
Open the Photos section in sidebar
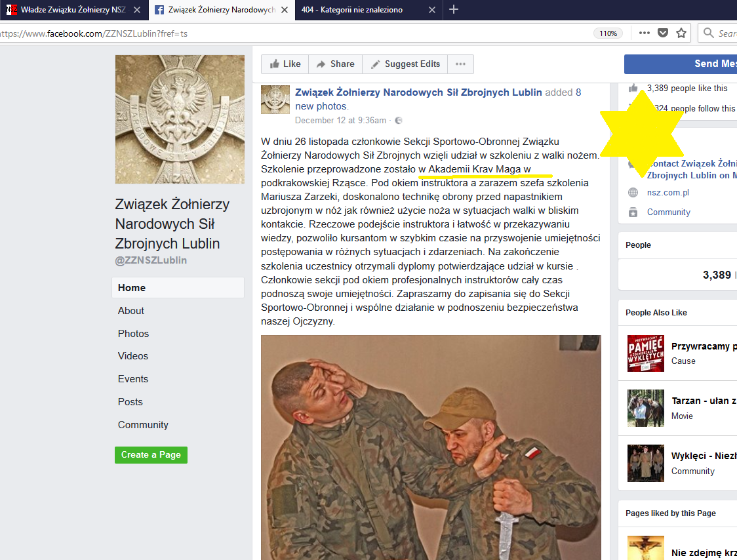point(133,334)
